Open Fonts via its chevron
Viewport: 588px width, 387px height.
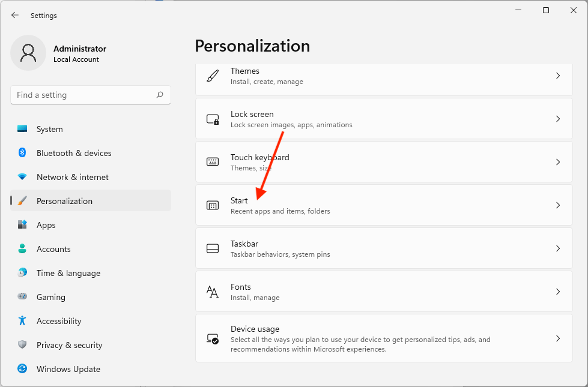pos(558,292)
